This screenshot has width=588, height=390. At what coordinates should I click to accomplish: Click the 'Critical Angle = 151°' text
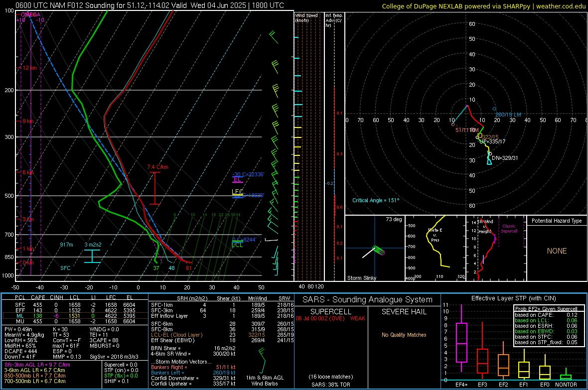coord(376,200)
